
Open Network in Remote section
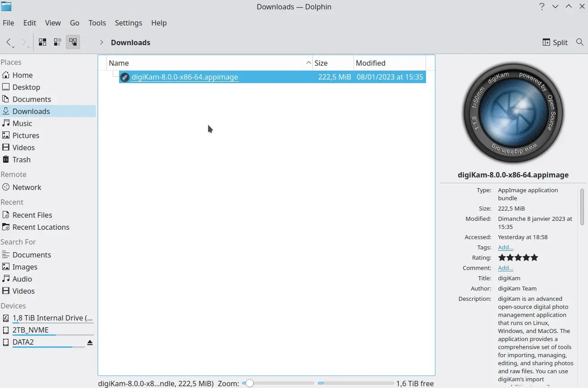coord(27,187)
